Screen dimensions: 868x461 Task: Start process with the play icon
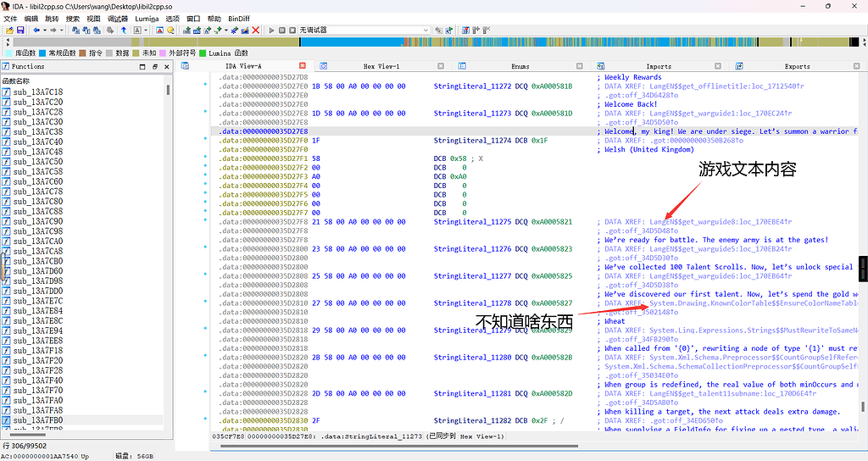pos(272,30)
